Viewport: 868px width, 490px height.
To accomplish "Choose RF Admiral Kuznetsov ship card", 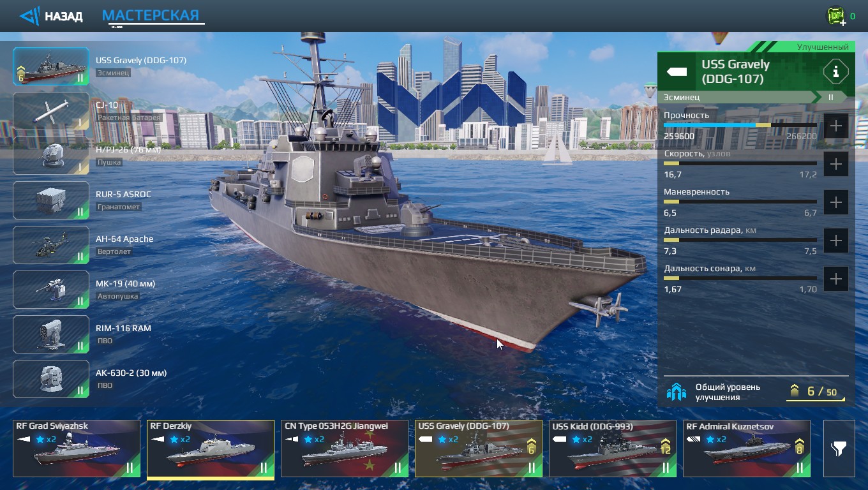I will [x=747, y=449].
